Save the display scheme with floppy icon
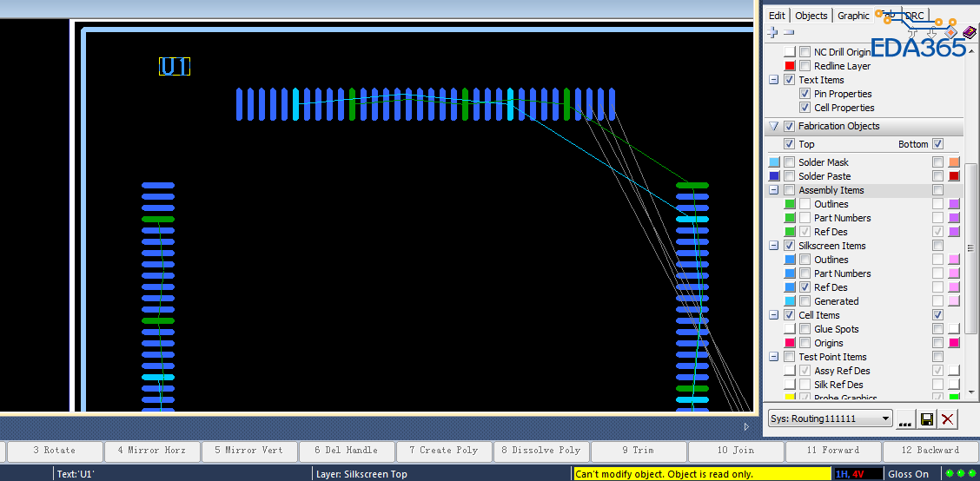The image size is (980, 481). click(x=927, y=419)
